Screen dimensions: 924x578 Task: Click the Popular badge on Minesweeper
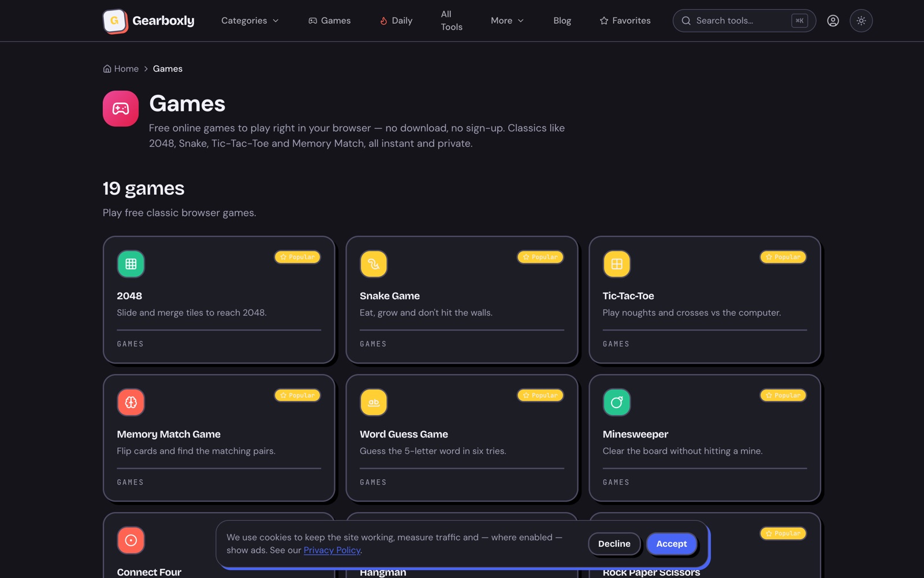click(783, 395)
